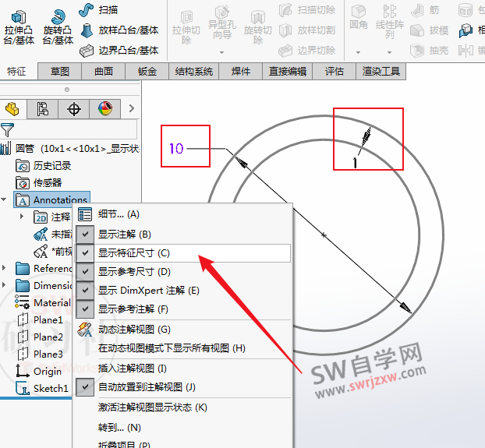
Task: Switch to the 钣金 (Sheet Metal) tab
Action: pyautogui.click(x=147, y=72)
